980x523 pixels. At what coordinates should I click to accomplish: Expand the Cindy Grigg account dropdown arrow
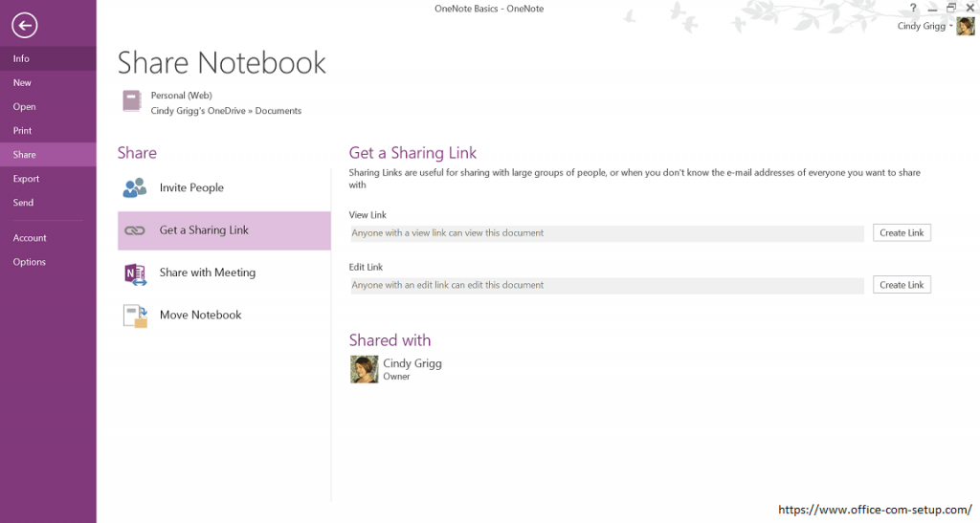point(951,26)
